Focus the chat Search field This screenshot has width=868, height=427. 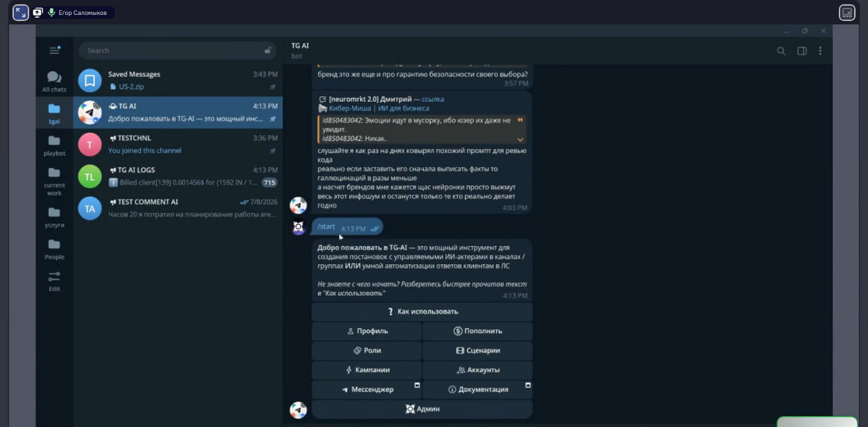pos(176,50)
